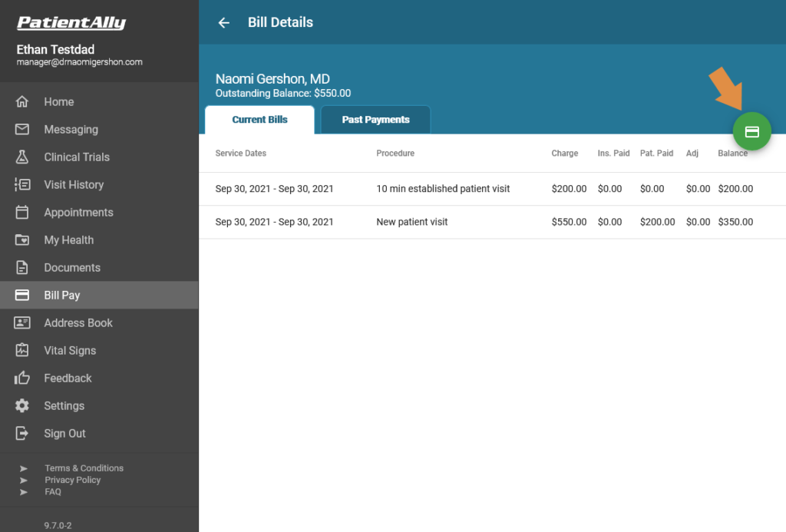Image resolution: width=786 pixels, height=532 pixels.
Task: Click the email manager@drnaomigershon.com
Action: coord(79,62)
